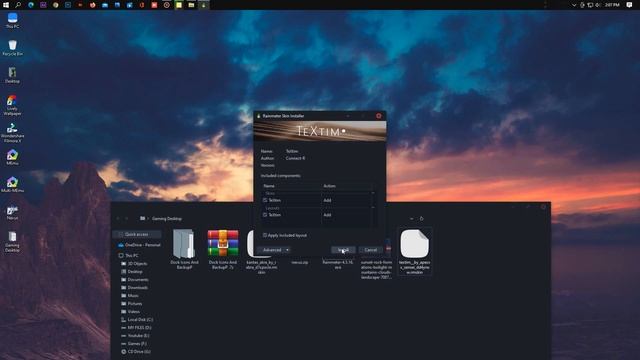Select the Rainmeter-4.3.16 exe file label
This screenshot has height=360, width=640.
tap(338, 264)
